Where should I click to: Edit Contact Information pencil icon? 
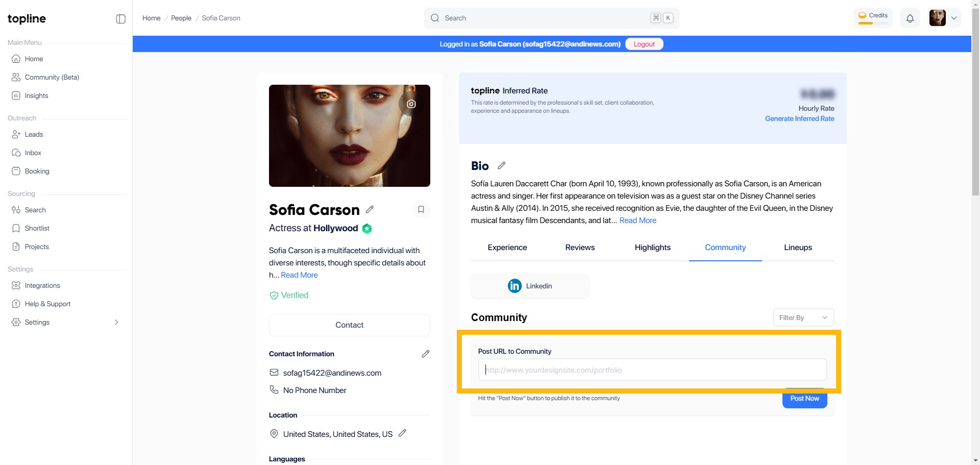[425, 354]
